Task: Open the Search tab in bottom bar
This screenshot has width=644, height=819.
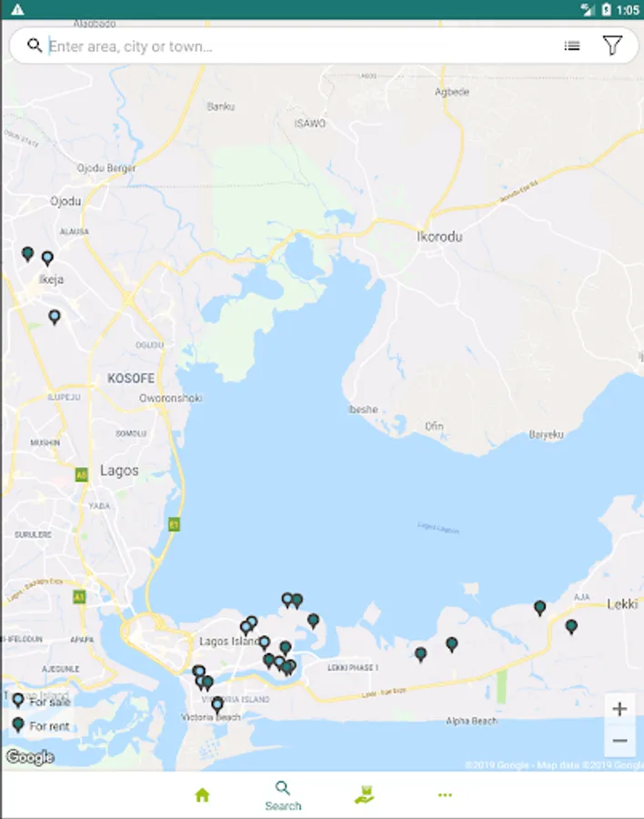Action: [x=283, y=796]
